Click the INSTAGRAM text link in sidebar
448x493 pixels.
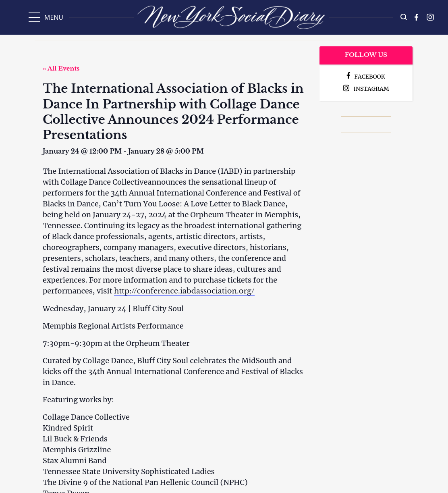[x=371, y=89]
